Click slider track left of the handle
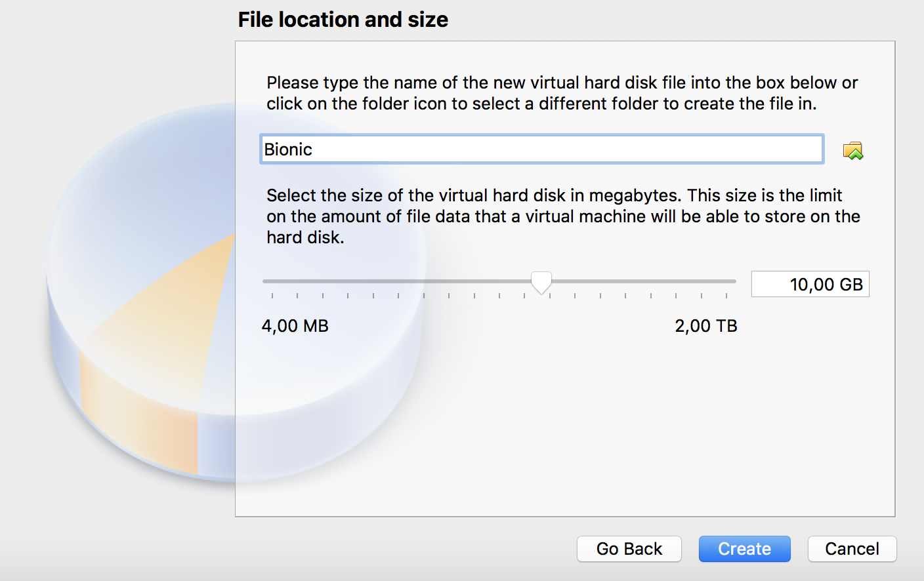The height and width of the screenshot is (581, 924). 394,281
